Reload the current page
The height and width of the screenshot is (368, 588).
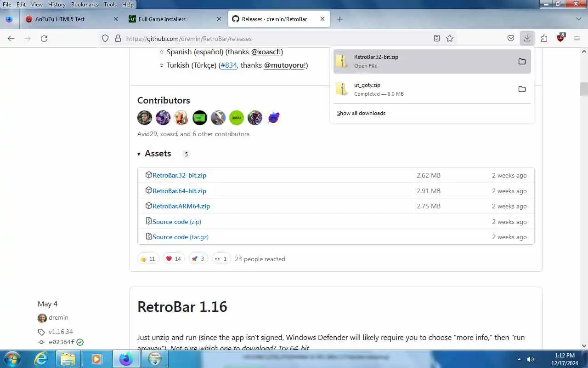tap(44, 39)
